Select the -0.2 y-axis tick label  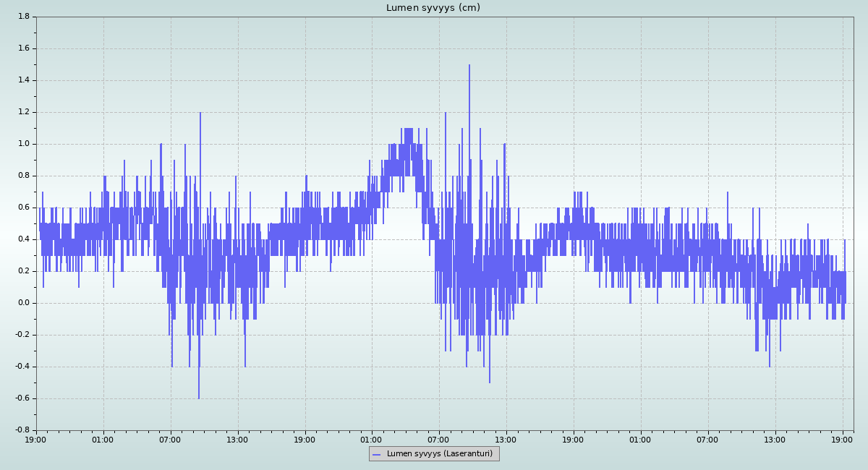click(22, 335)
